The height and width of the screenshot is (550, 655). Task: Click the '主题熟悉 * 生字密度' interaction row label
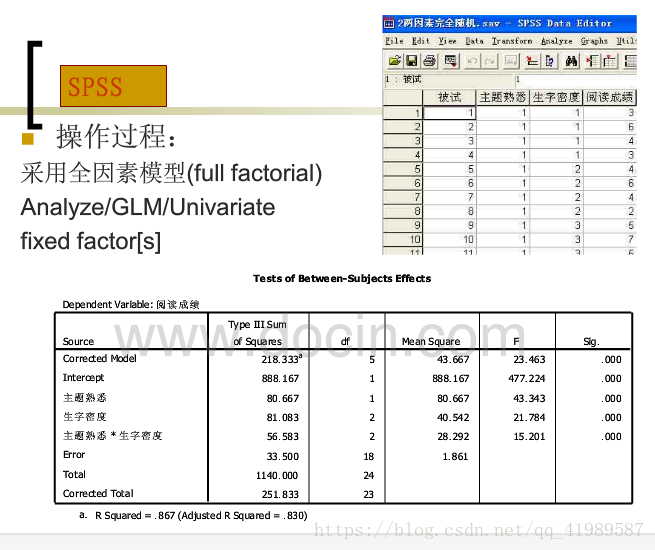coord(112,436)
